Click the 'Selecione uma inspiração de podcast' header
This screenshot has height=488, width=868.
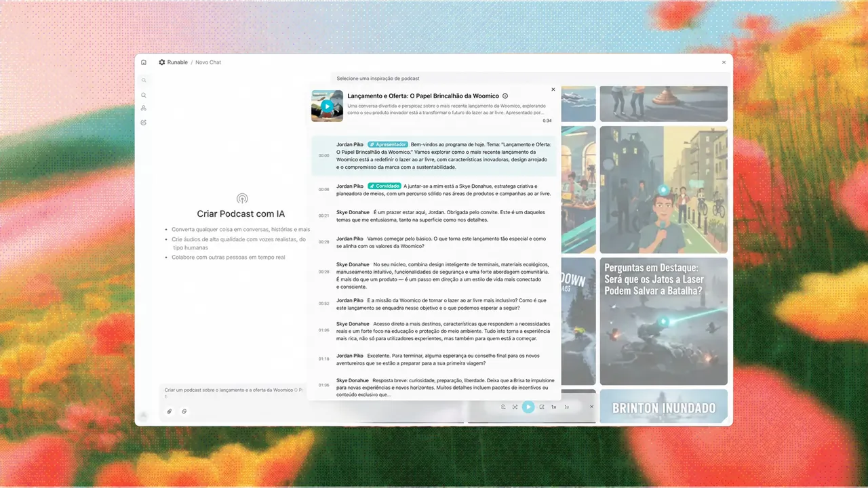(x=378, y=79)
